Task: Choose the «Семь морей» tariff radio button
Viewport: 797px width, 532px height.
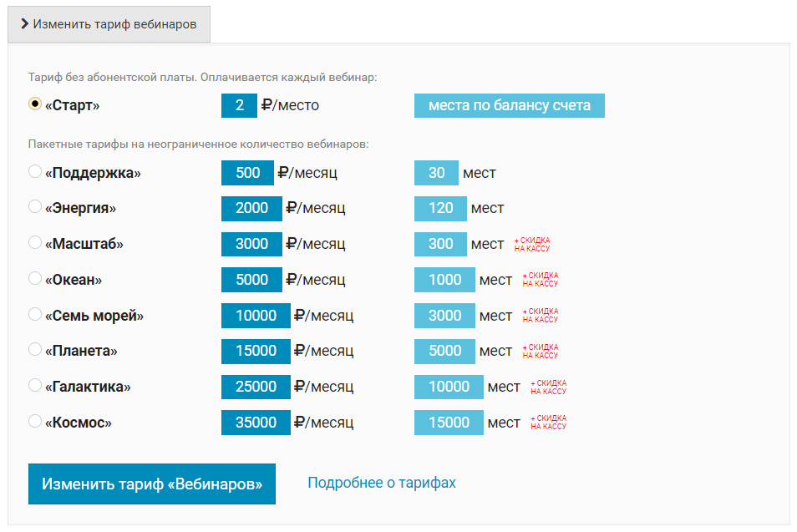Action: coord(35,314)
